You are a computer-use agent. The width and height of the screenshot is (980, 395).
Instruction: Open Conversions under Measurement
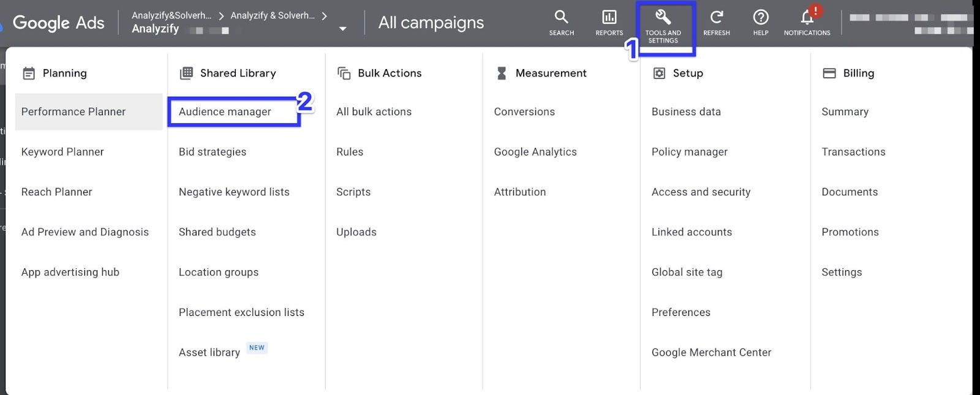tap(524, 111)
